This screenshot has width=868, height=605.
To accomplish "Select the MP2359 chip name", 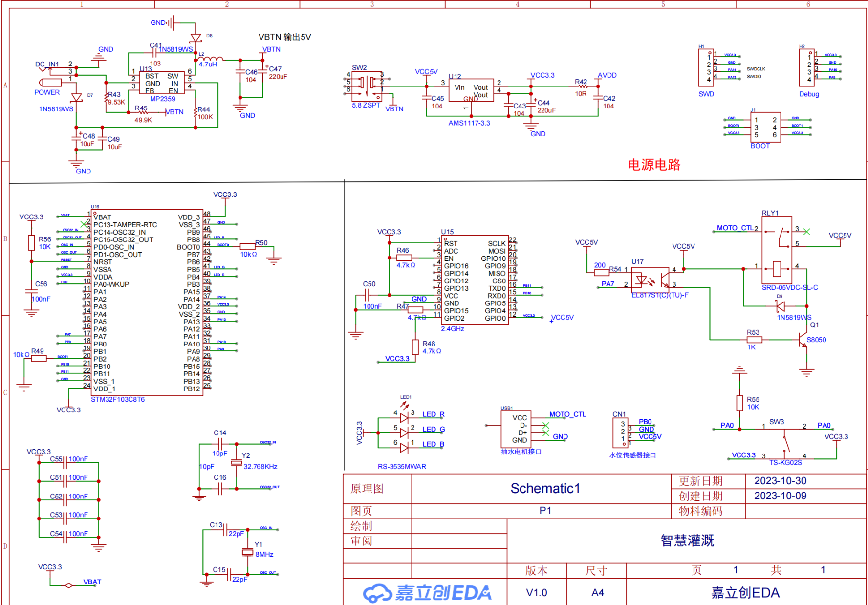I will tap(163, 99).
